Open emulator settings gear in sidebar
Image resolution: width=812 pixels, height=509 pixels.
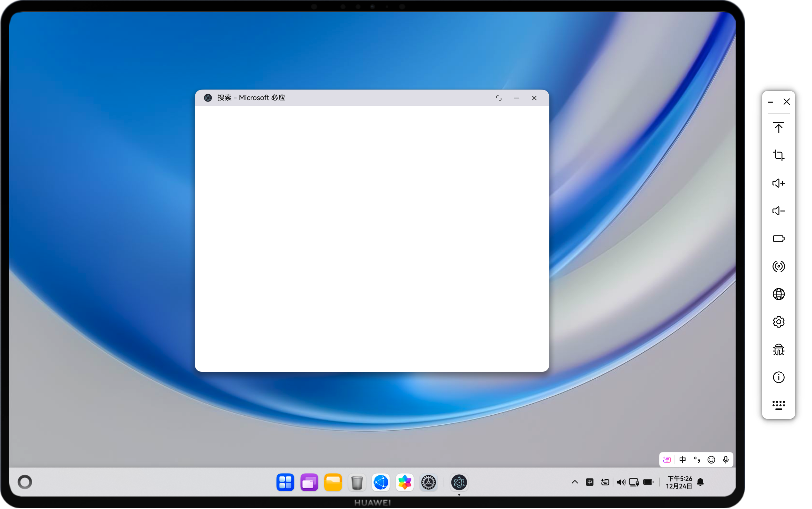coord(778,322)
